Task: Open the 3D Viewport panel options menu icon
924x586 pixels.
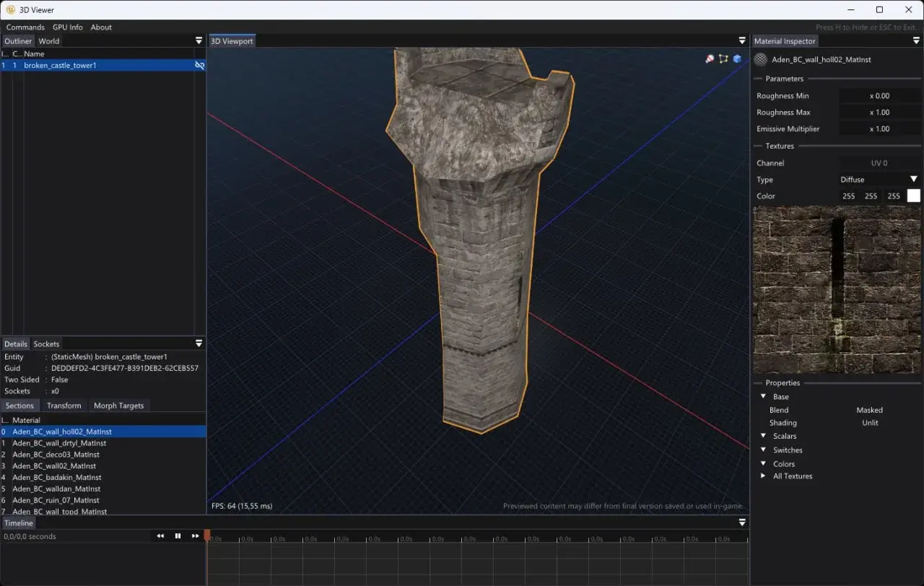Action: click(x=742, y=41)
